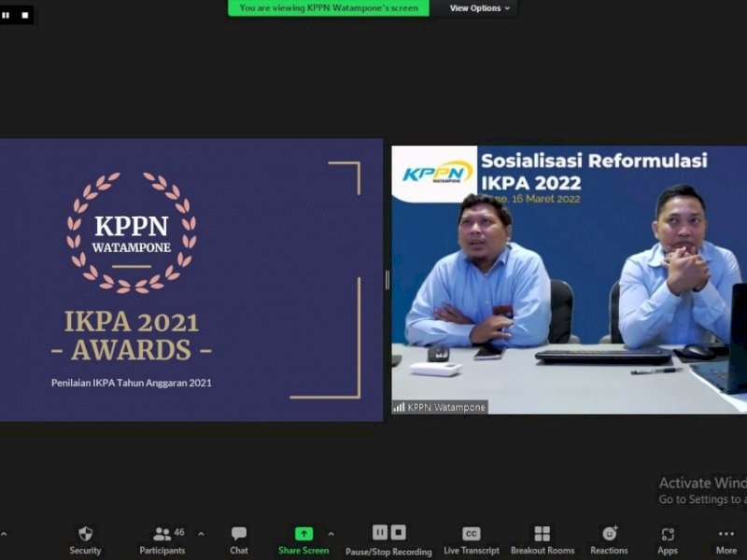The image size is (747, 560).
Task: Click the stop icon in top-left corner
Action: coord(25,15)
